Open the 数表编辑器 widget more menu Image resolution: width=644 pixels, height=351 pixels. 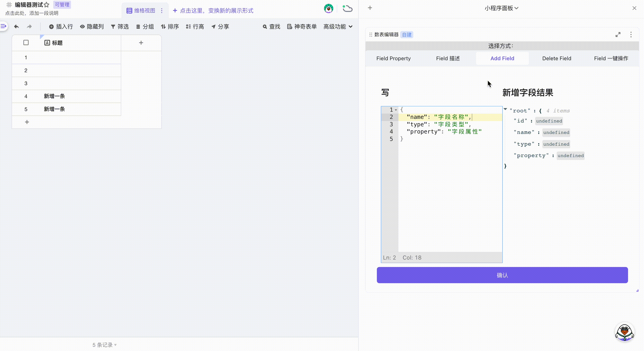pos(631,35)
